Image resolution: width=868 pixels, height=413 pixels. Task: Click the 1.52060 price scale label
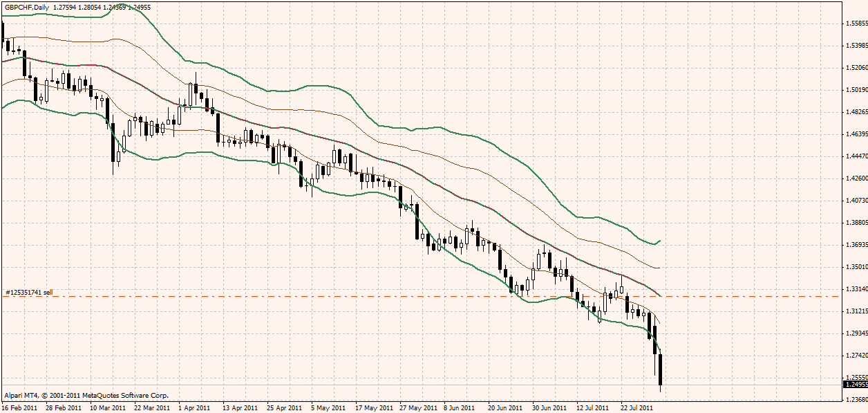[856, 68]
